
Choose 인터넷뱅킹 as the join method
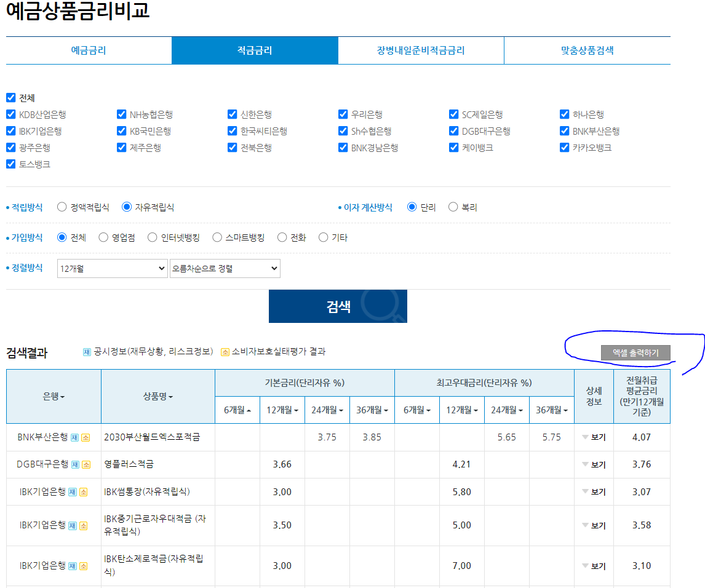(153, 237)
